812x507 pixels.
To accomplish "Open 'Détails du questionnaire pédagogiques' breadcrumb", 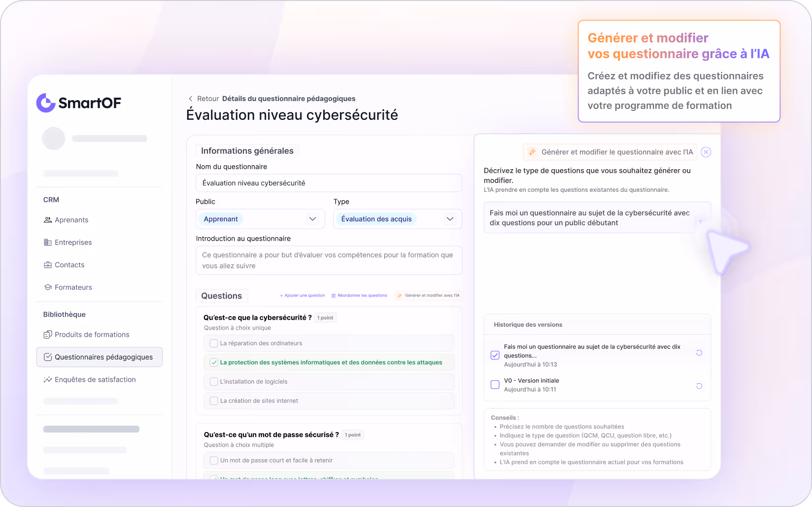I will coord(289,98).
